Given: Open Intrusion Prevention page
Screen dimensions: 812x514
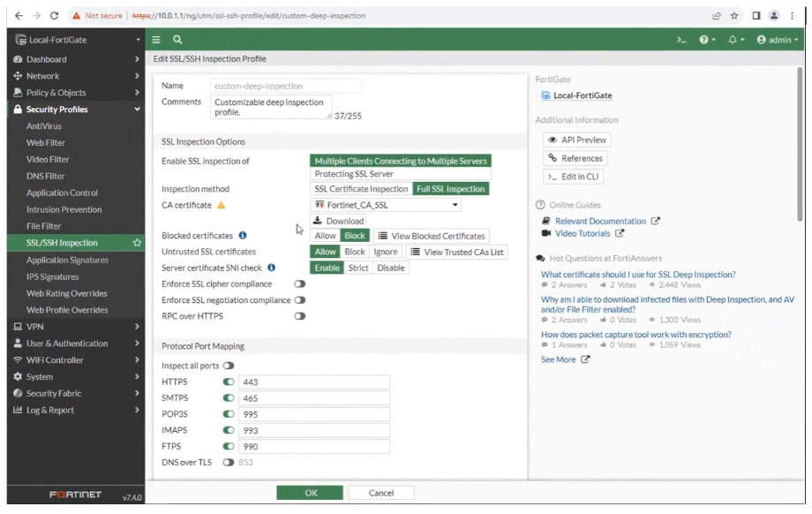Looking at the screenshot, I should 64,209.
